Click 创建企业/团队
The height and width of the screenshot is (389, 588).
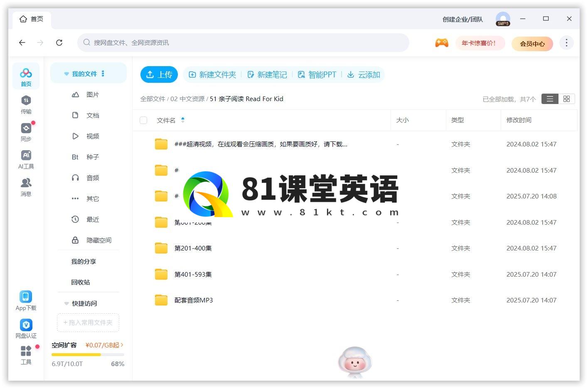pyautogui.click(x=463, y=19)
